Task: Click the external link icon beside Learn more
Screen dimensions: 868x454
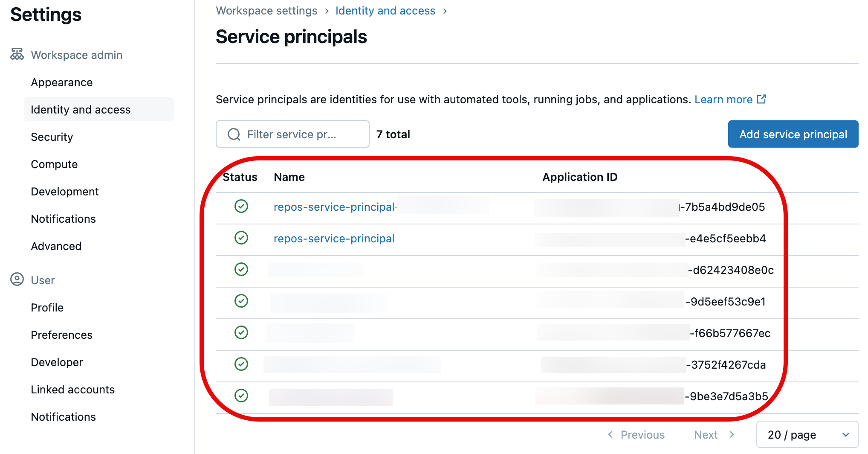Action: [x=761, y=99]
